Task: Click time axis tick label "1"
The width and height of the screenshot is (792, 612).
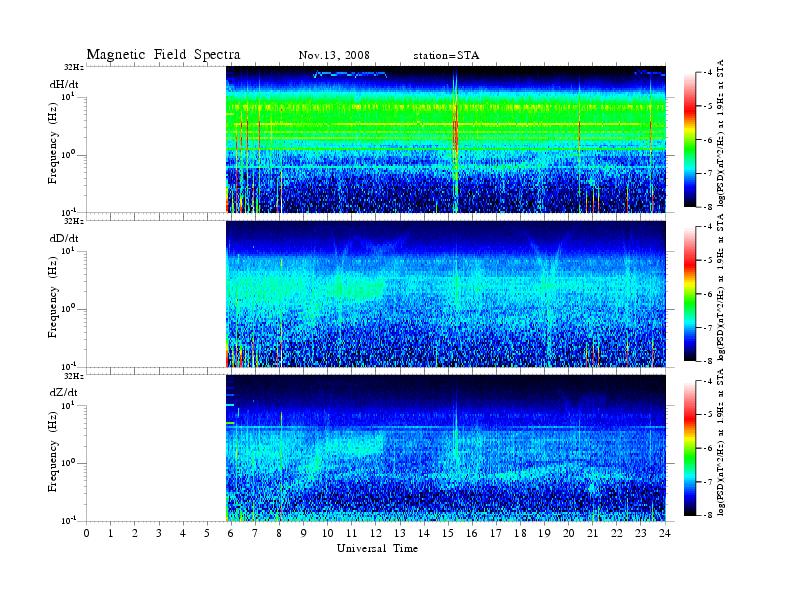Action: point(111,534)
